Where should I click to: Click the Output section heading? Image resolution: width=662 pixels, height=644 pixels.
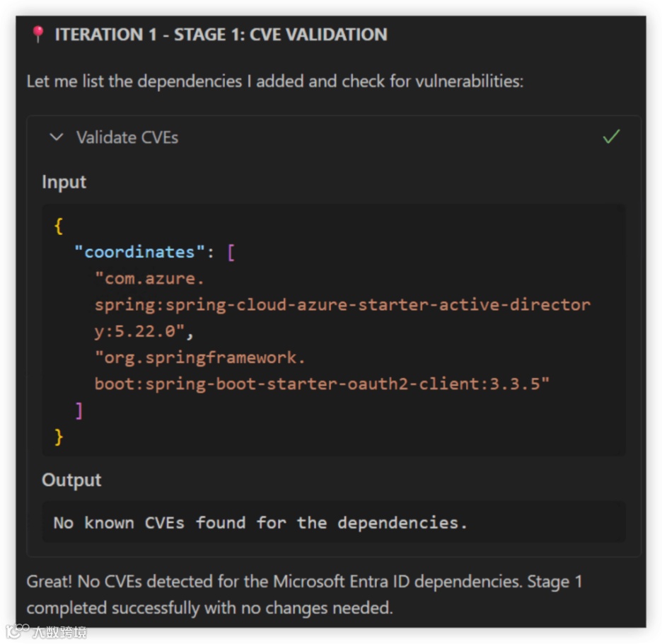tap(71, 480)
